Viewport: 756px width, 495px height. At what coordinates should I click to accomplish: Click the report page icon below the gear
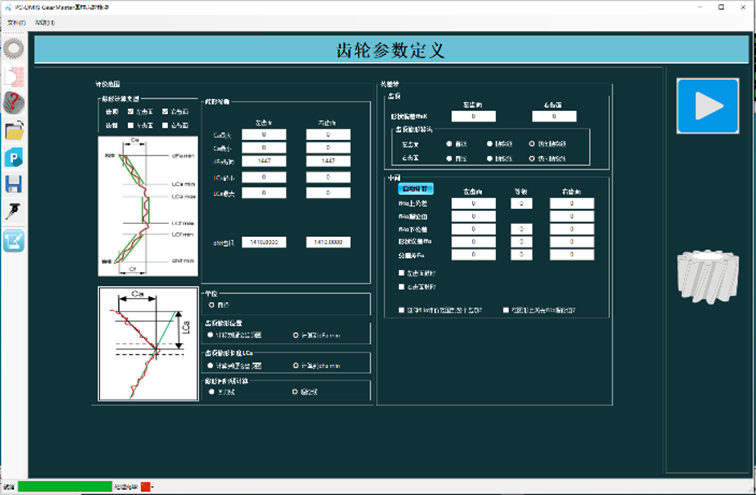[14, 75]
